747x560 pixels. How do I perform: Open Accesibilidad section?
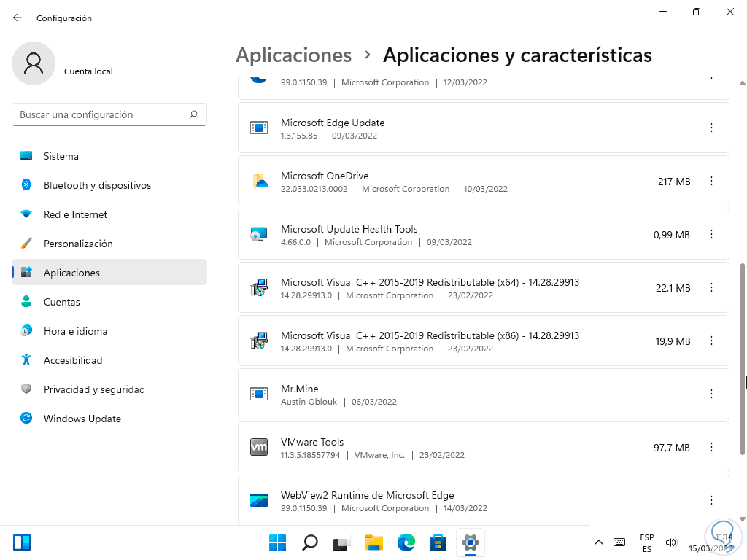click(109, 360)
